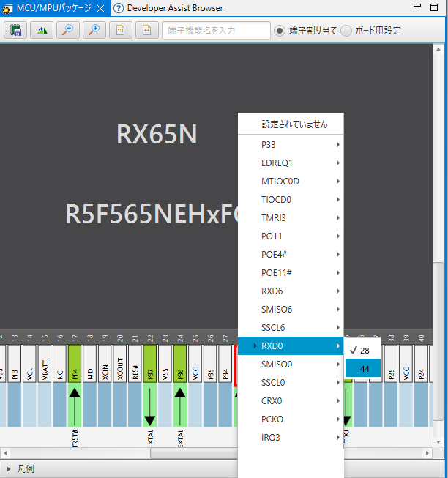Click the chip icon in the toolbar
Viewport: 448px width, 478px height.
(x=15, y=30)
